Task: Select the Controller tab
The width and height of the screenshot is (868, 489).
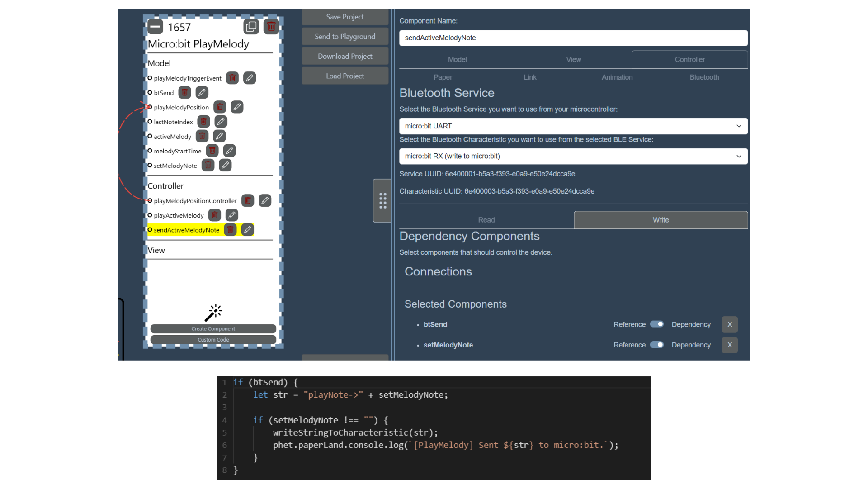Action: click(x=689, y=59)
